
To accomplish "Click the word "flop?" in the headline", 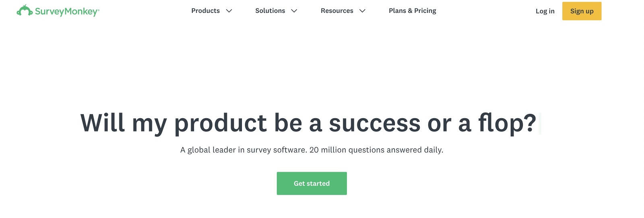I will pyautogui.click(x=507, y=123).
